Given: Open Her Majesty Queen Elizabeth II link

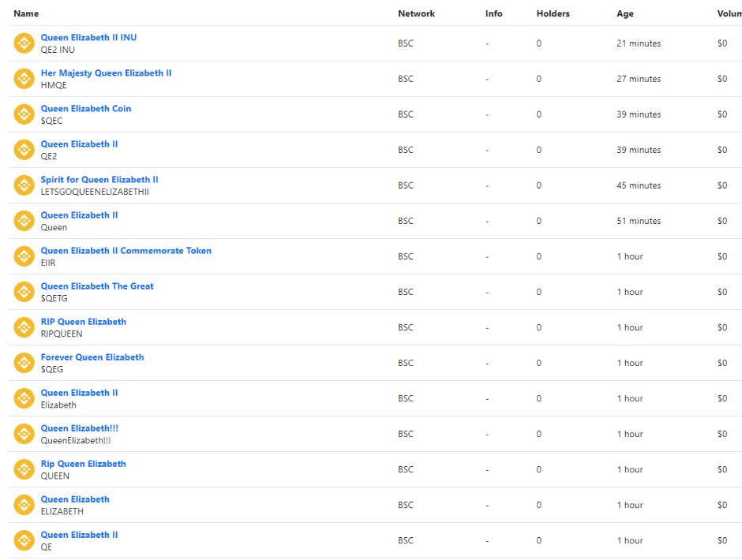Looking at the screenshot, I should [106, 73].
